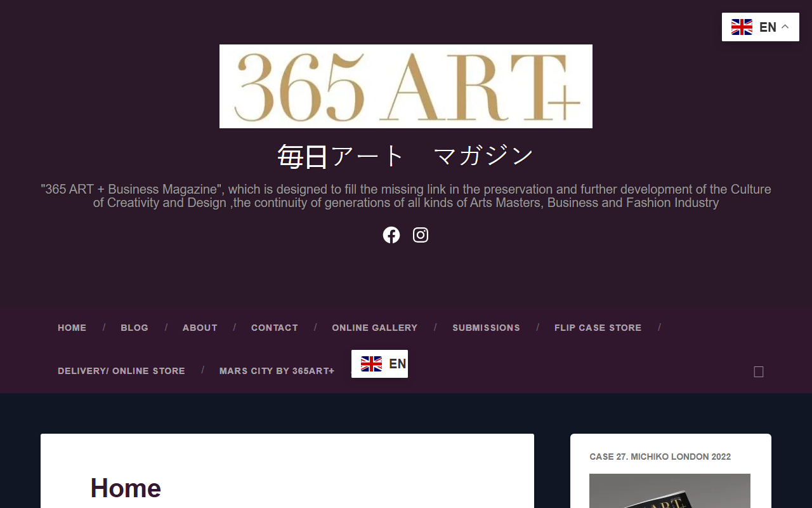Viewport: 812px width, 508px height.
Task: Open MARS CITY BY 365ART+ menu item
Action: pyautogui.click(x=277, y=371)
